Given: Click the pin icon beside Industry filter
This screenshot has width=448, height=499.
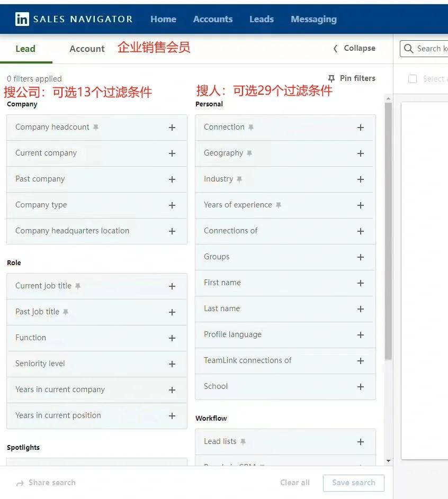Looking at the screenshot, I should (x=239, y=179).
